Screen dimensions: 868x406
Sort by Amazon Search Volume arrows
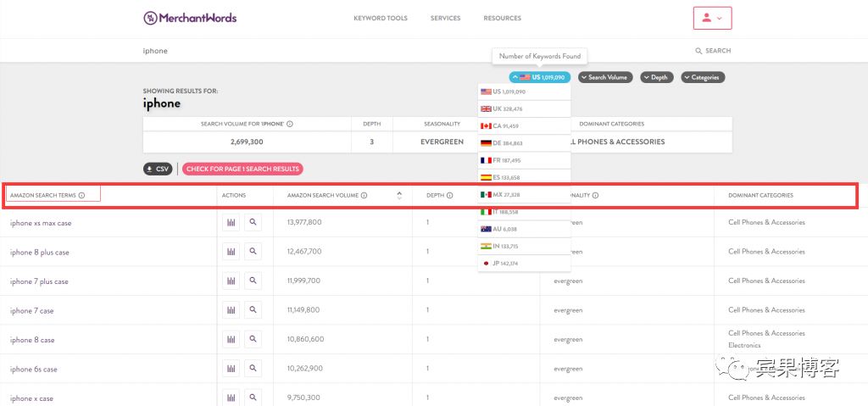[399, 196]
